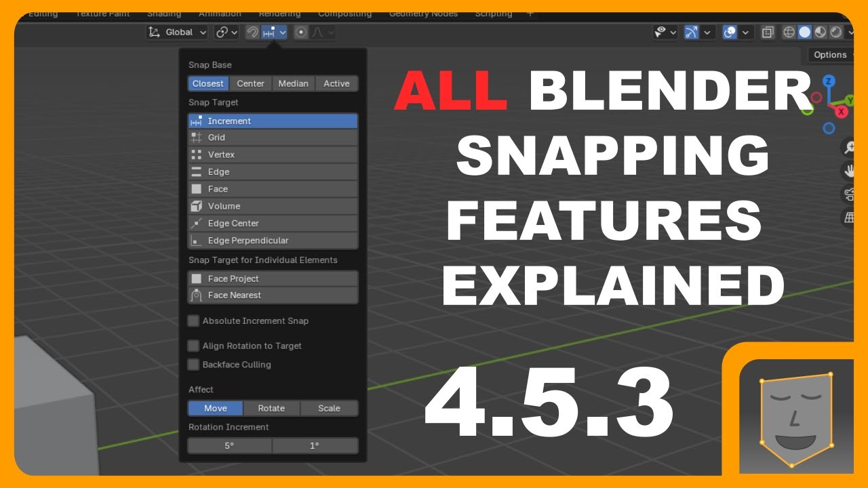Toggle the show overlays button
The width and height of the screenshot is (868, 488).
tap(730, 32)
